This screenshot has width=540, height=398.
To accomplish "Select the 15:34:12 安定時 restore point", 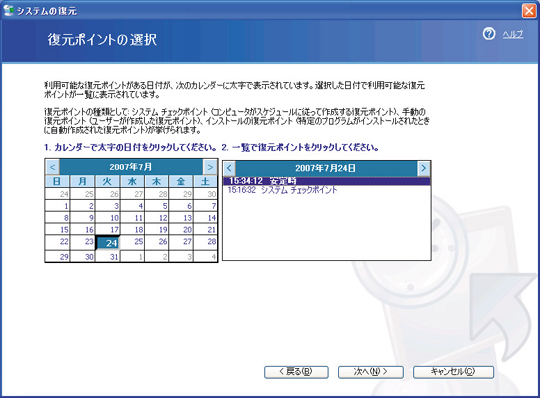I will pyautogui.click(x=326, y=181).
